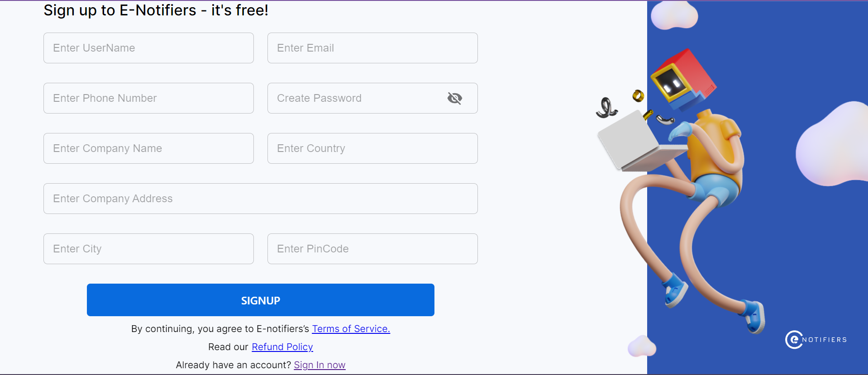Click the robot's red monitor head
The image size is (868, 375).
tap(683, 79)
